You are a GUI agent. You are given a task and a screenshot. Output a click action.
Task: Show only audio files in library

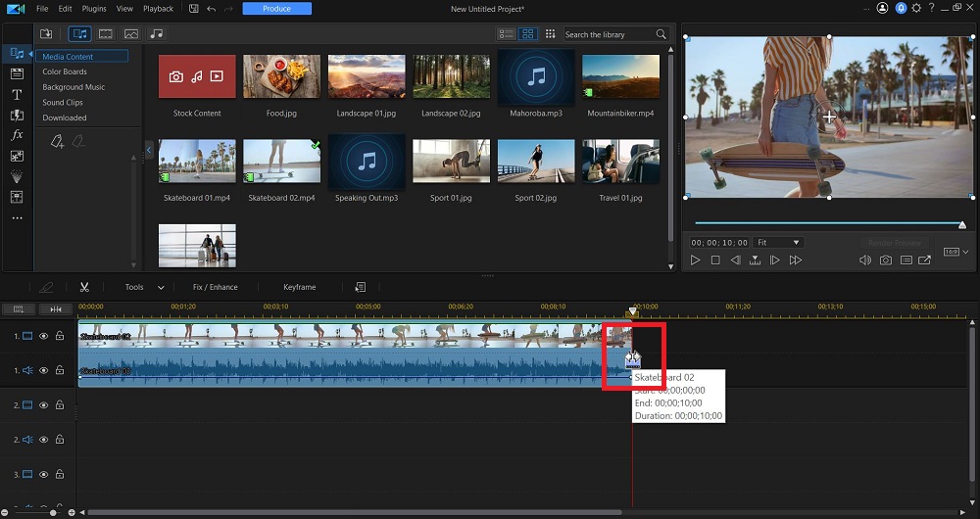point(157,34)
